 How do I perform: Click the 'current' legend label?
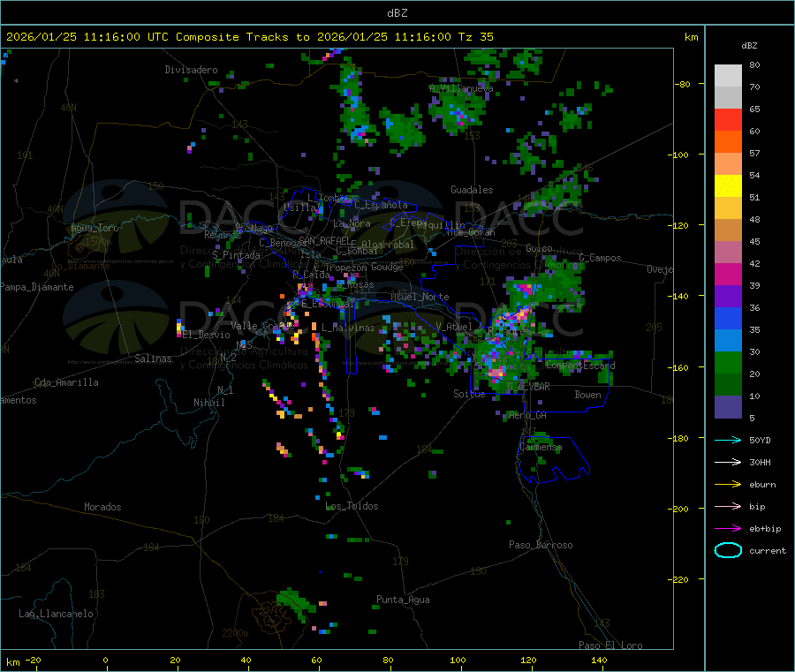pos(767,551)
